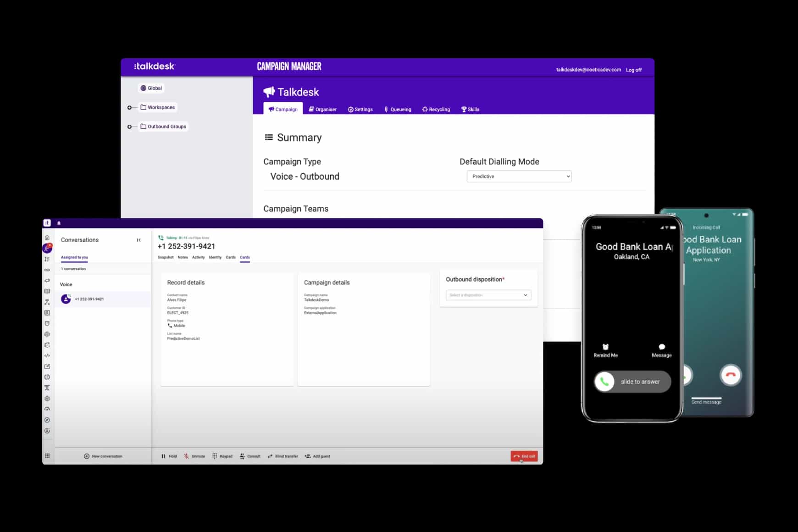Open the Outbound disposition dropdown
798x532 pixels.
pyautogui.click(x=488, y=295)
